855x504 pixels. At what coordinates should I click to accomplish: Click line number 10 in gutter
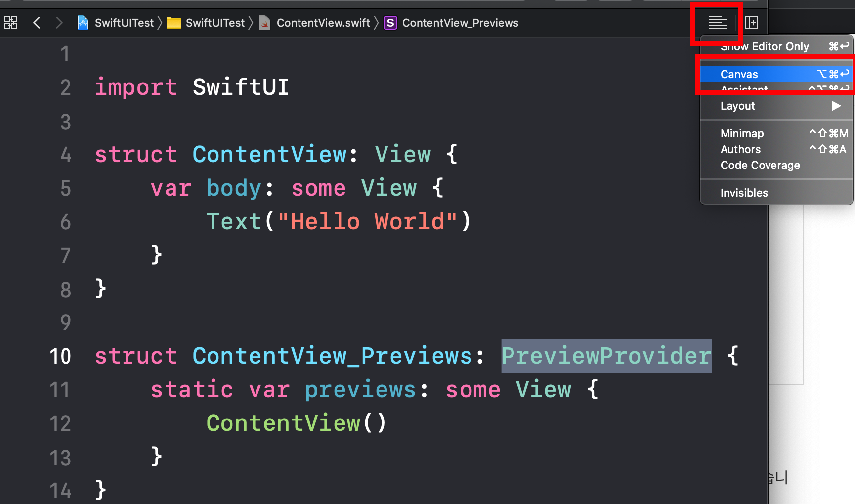(60, 356)
